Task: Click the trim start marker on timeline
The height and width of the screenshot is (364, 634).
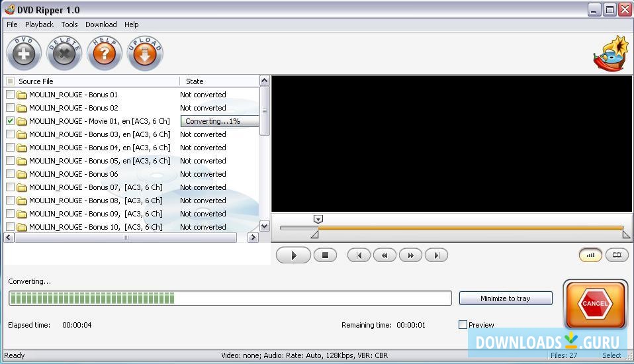Action: click(x=314, y=234)
